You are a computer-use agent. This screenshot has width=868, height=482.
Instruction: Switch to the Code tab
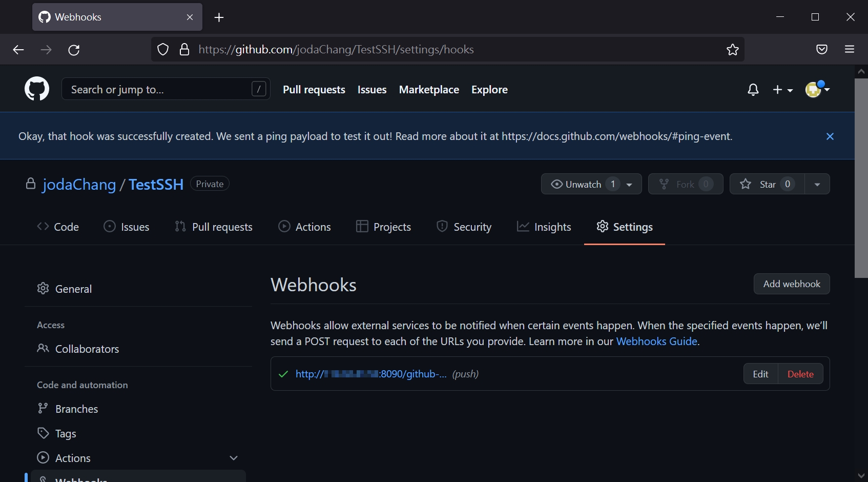click(x=58, y=227)
